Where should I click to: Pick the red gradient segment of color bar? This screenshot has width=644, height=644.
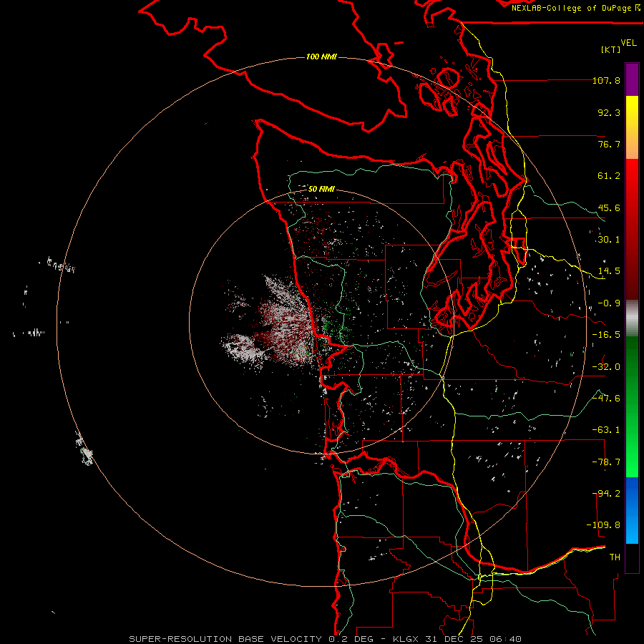coord(632,229)
